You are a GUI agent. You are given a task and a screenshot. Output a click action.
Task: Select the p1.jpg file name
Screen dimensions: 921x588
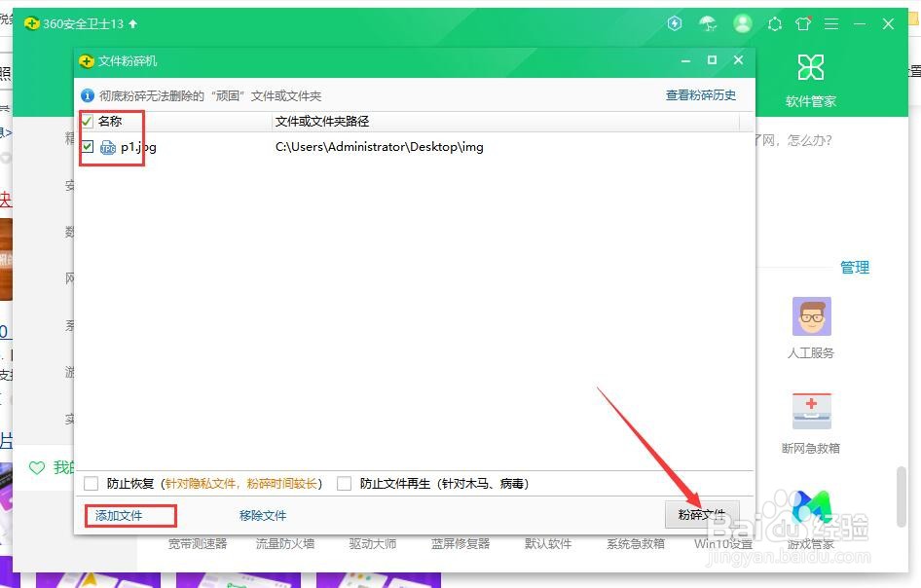(x=138, y=147)
